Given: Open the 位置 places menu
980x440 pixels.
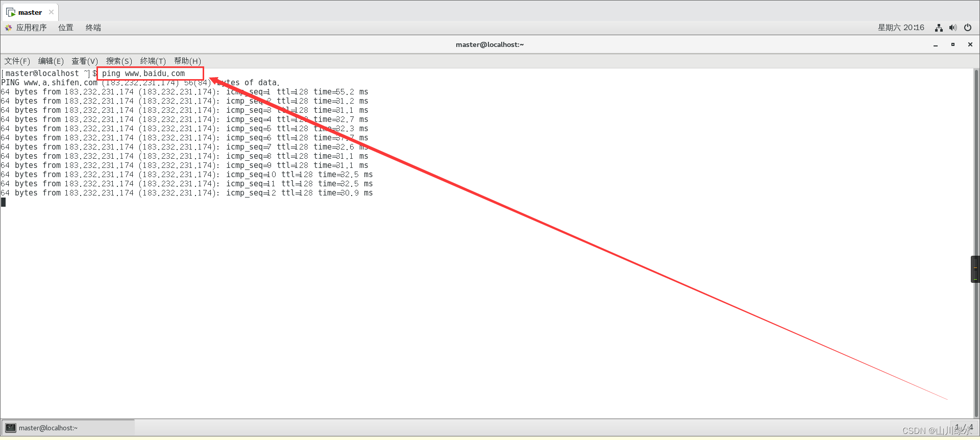Looking at the screenshot, I should point(65,28).
